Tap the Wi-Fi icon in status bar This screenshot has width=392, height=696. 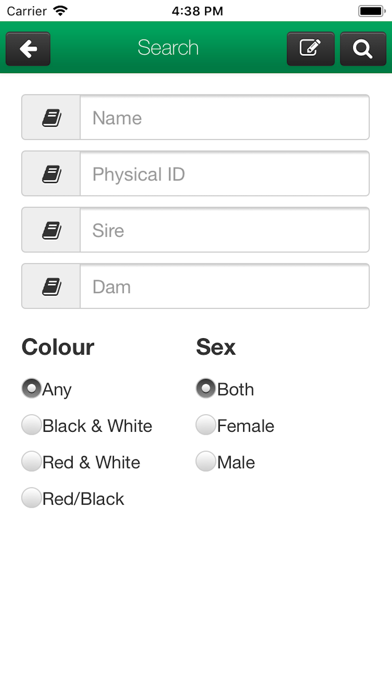click(59, 10)
